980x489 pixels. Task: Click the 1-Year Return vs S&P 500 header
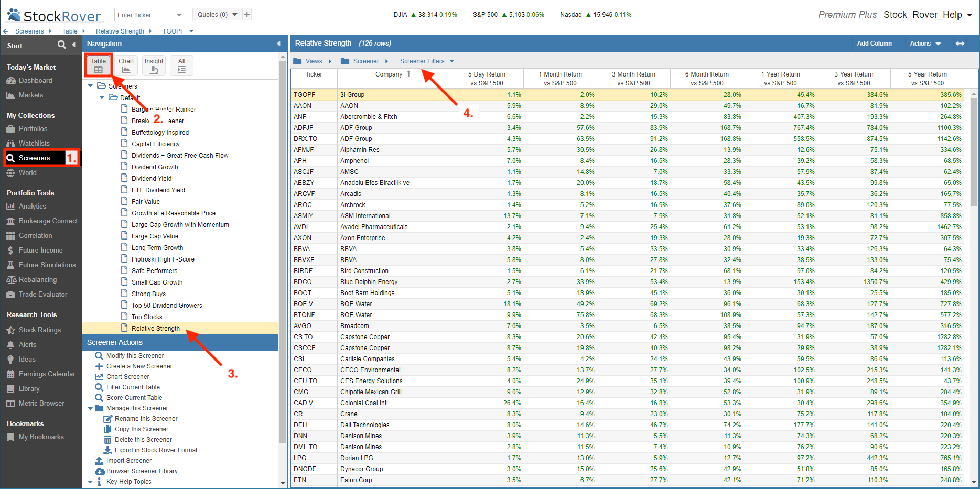(x=780, y=79)
